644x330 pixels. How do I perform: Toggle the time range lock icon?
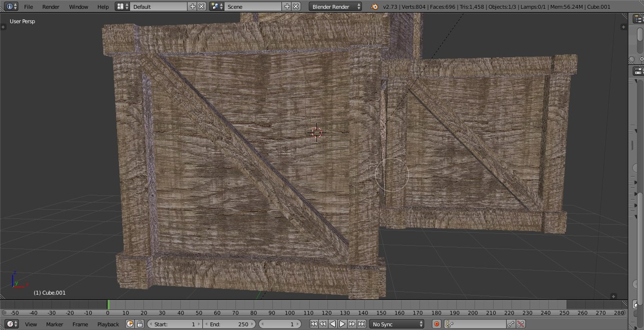(x=140, y=324)
